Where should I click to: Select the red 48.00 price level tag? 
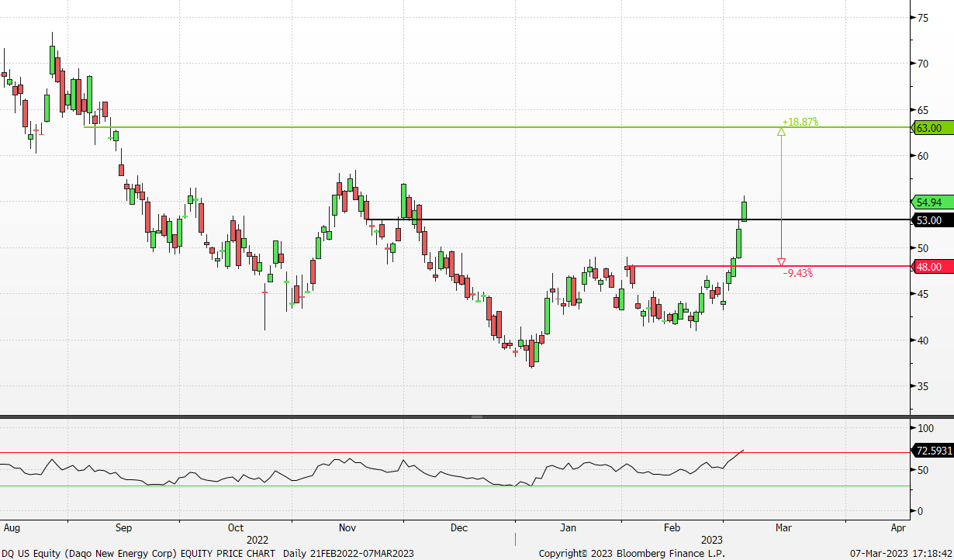pos(932,267)
